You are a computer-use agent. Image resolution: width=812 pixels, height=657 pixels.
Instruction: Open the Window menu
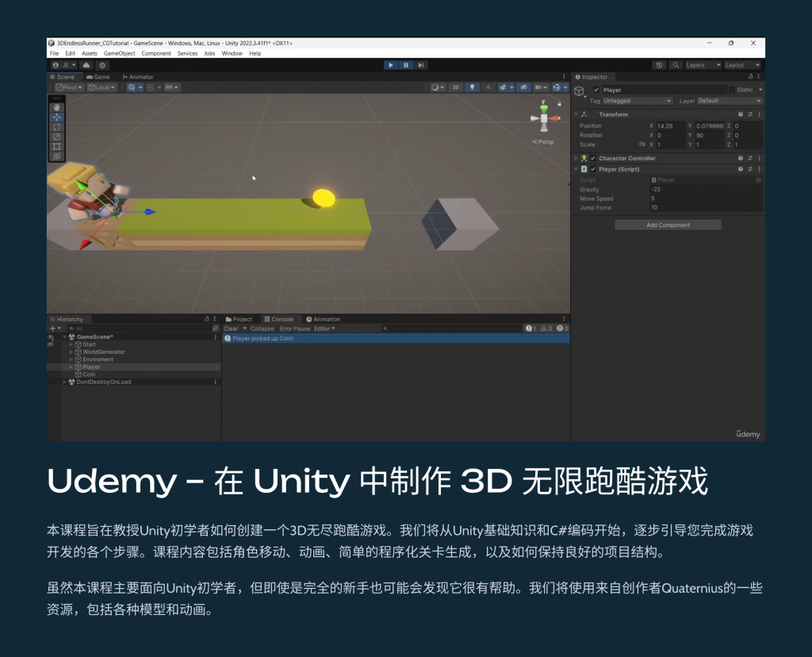[232, 53]
